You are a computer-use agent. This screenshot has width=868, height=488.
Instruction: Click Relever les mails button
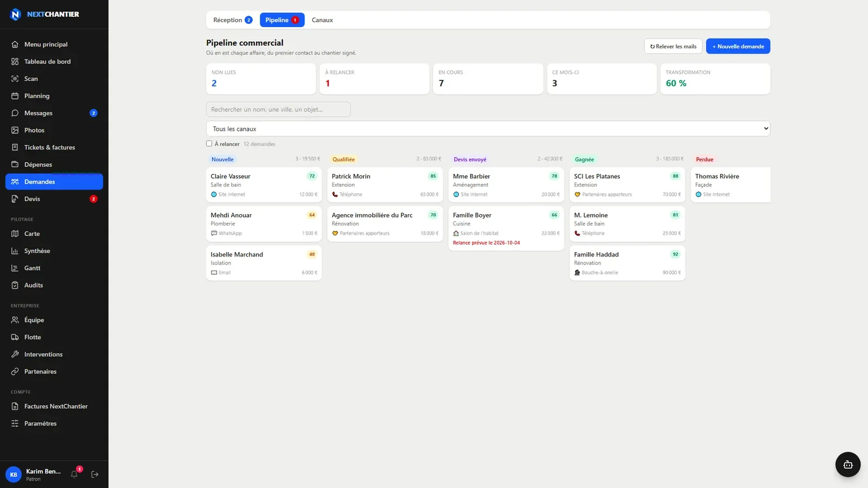point(673,46)
